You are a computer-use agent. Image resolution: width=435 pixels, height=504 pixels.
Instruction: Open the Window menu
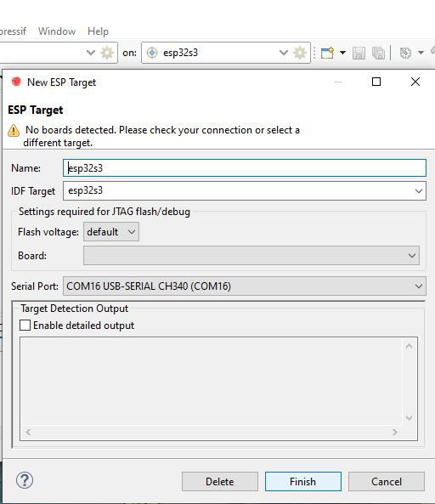coord(57,31)
